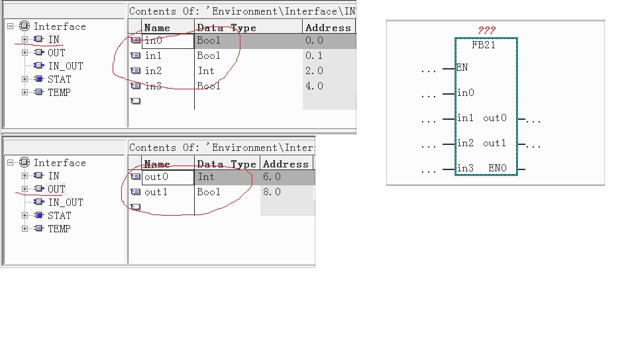The height and width of the screenshot is (364, 636).
Task: Click the in1 name cell
Action: pos(168,56)
